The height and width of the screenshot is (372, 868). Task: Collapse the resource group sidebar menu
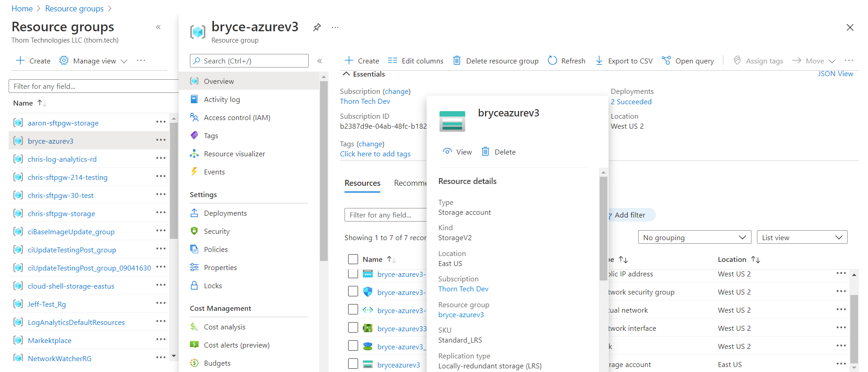[320, 61]
